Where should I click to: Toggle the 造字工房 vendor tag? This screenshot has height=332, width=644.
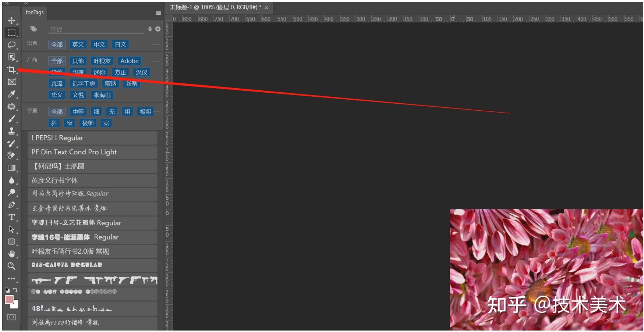click(x=84, y=84)
